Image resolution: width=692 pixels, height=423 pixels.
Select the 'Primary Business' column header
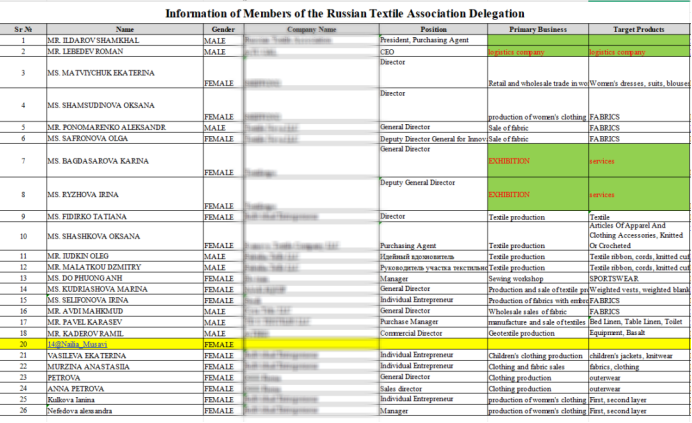click(536, 29)
